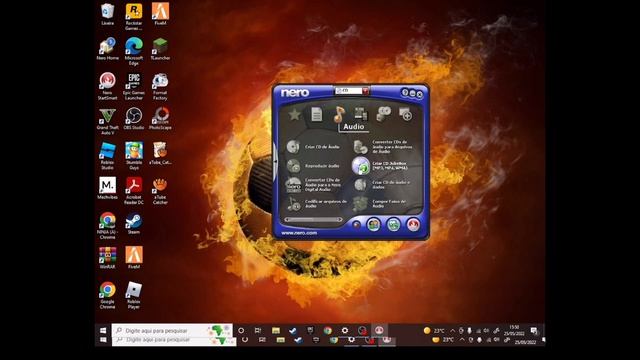
Task: Expand the CD/DVD disc type dropdown
Action: 366,91
